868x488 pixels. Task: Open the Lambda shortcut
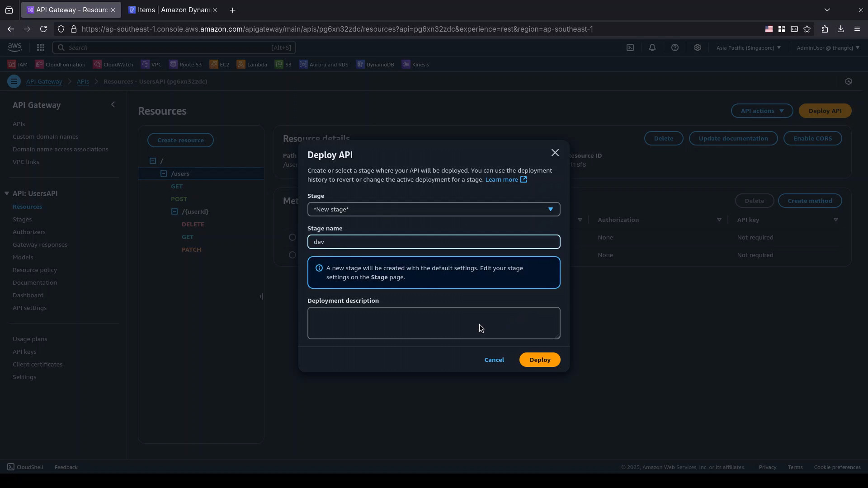[252, 64]
